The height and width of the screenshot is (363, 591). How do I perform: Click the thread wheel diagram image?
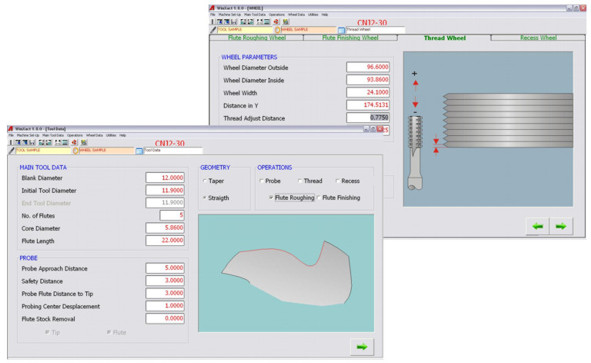(x=488, y=129)
